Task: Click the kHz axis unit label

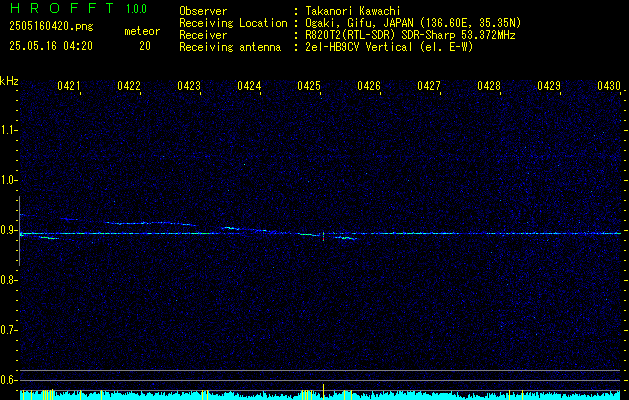Action: point(9,81)
